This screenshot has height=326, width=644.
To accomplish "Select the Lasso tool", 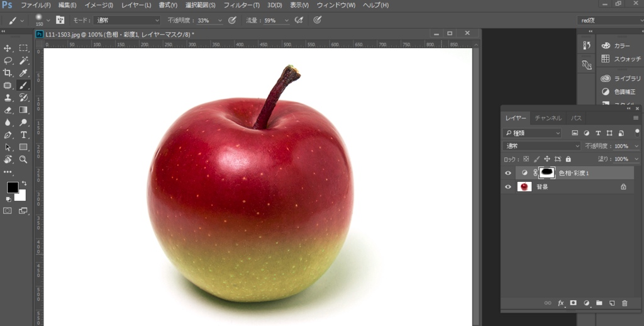I will 8,60.
